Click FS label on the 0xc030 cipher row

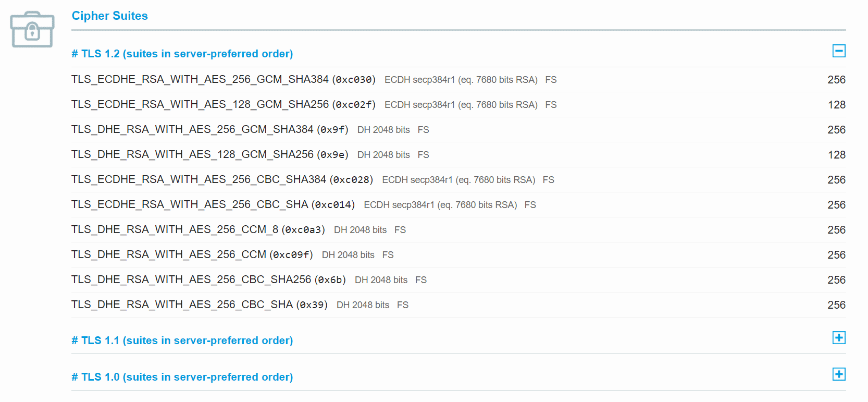(551, 80)
